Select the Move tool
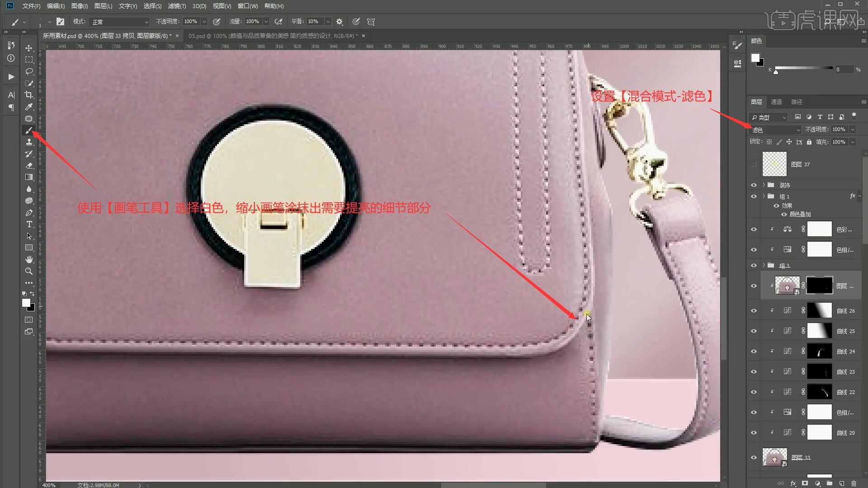The width and height of the screenshot is (868, 488). click(29, 48)
